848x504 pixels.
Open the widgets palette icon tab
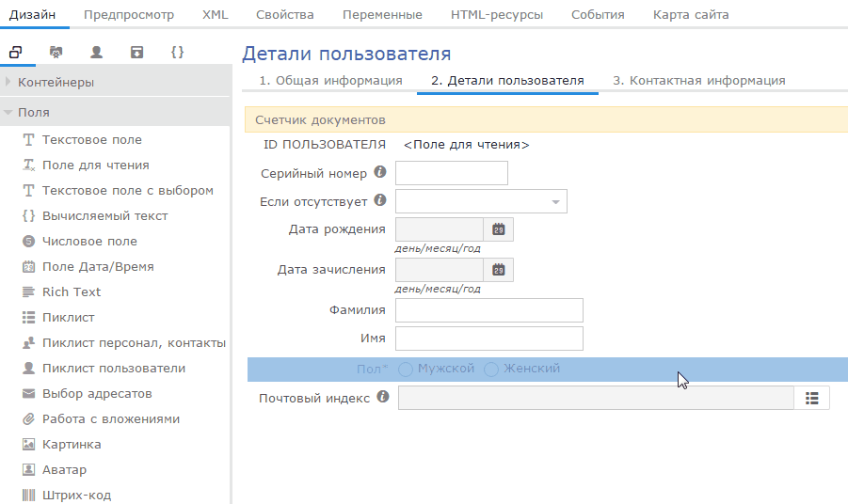(16, 53)
